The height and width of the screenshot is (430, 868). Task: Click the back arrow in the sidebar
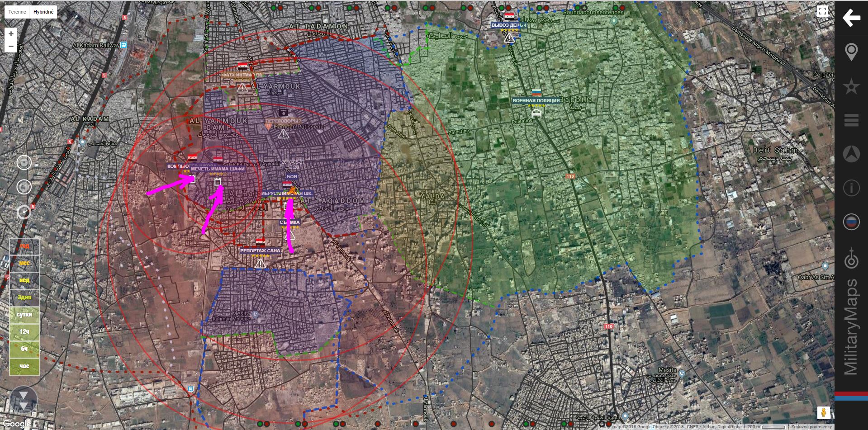pyautogui.click(x=851, y=18)
